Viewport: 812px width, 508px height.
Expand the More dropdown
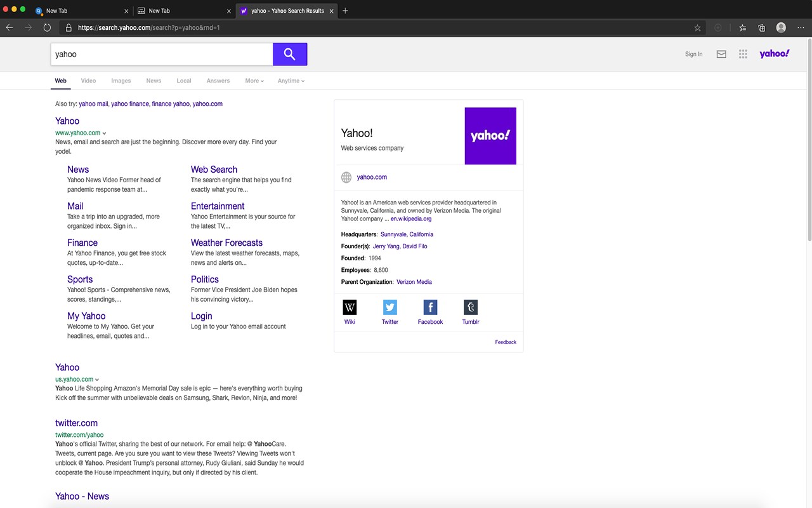[254, 81]
